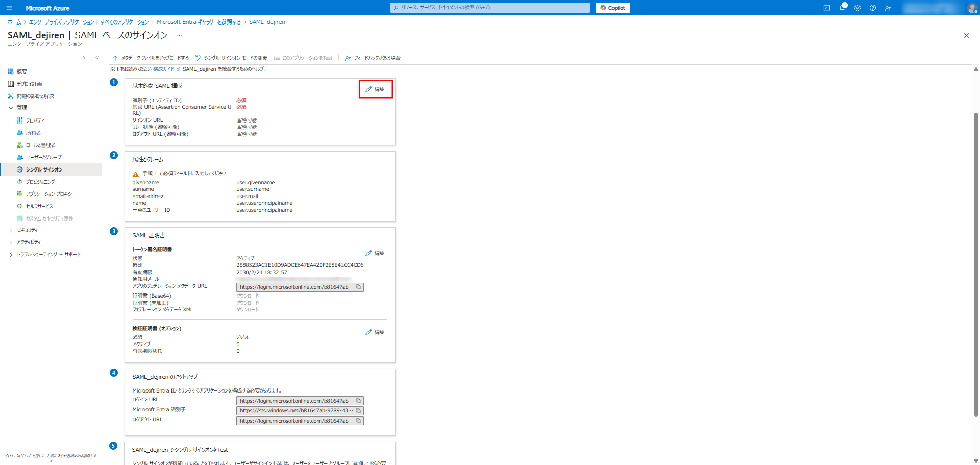Copy the logout URL value
The image size is (980, 465).
359,421
